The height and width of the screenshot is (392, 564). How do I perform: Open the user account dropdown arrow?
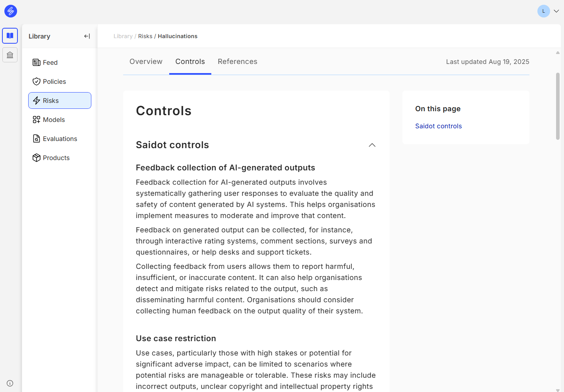(x=556, y=11)
